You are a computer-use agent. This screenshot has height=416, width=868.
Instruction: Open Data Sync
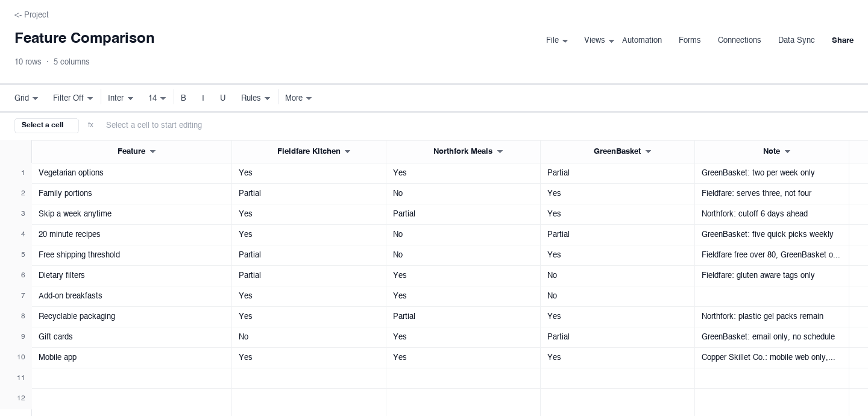point(796,40)
